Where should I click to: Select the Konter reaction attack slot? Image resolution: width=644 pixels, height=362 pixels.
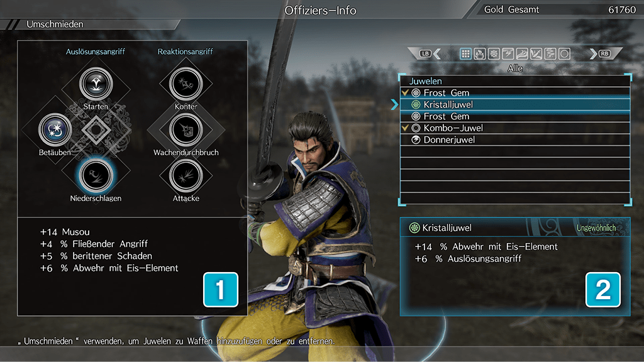(x=186, y=84)
